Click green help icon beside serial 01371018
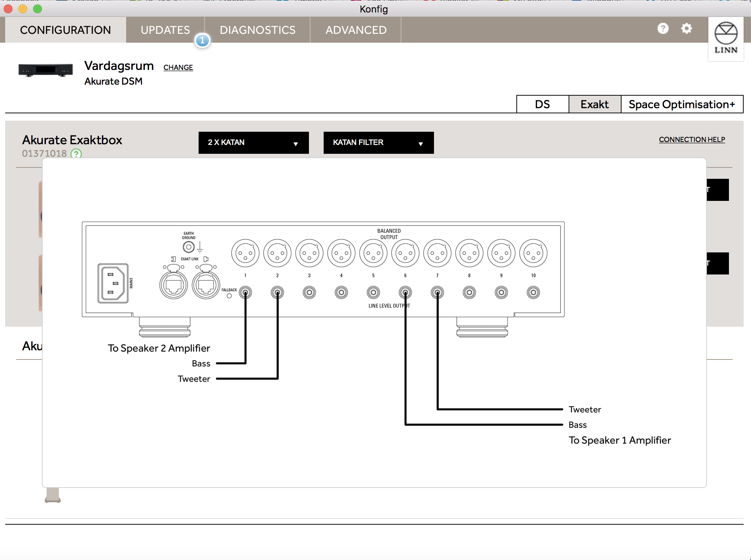Screen dimensions: 751x560 click(x=76, y=153)
